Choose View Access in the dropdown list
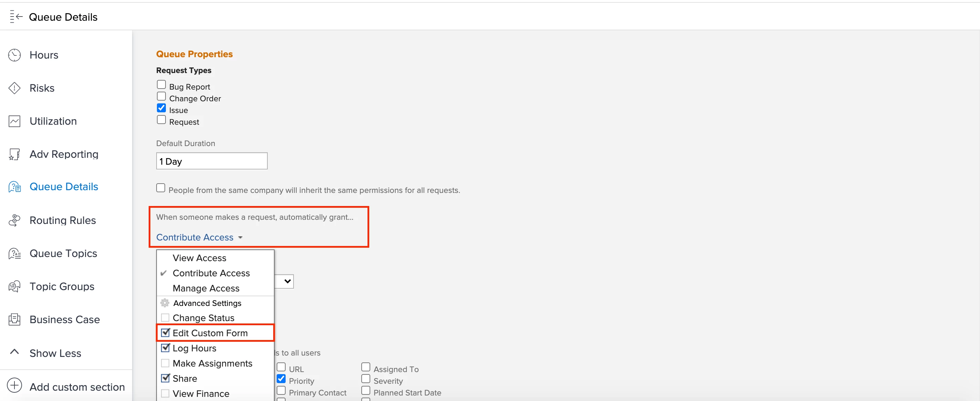Image resolution: width=980 pixels, height=401 pixels. (199, 258)
